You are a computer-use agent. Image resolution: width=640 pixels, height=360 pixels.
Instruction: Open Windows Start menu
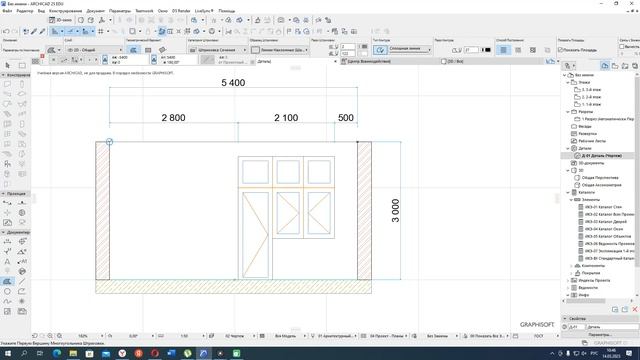(7, 353)
